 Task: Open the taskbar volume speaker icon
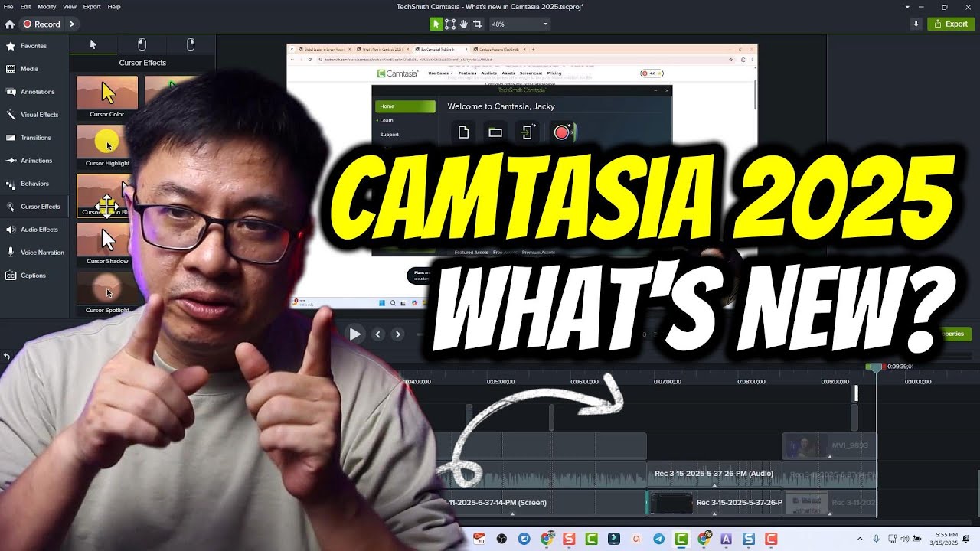[x=905, y=539]
